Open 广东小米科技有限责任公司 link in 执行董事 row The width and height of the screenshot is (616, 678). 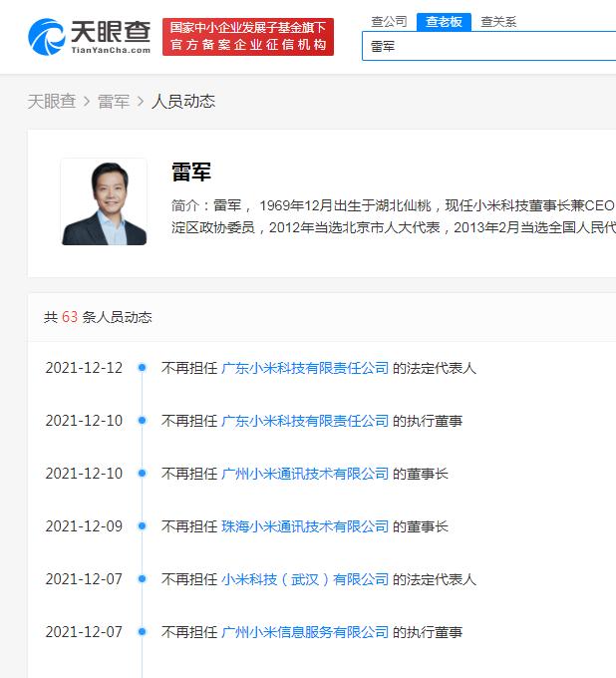[x=305, y=421]
